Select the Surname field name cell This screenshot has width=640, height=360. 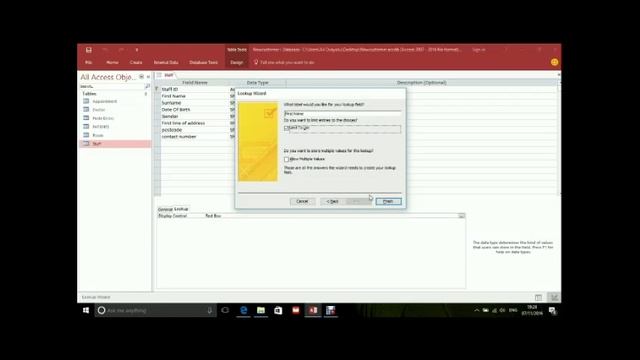(195, 103)
